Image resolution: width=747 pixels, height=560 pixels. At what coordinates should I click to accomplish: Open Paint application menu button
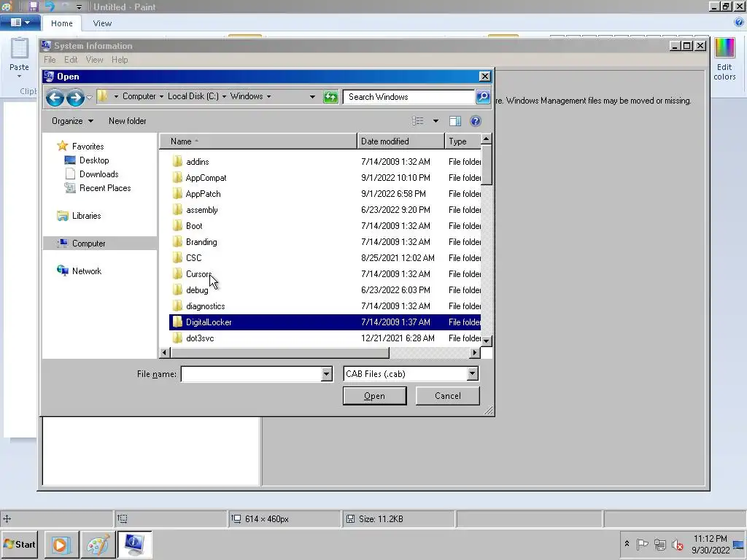20,23
